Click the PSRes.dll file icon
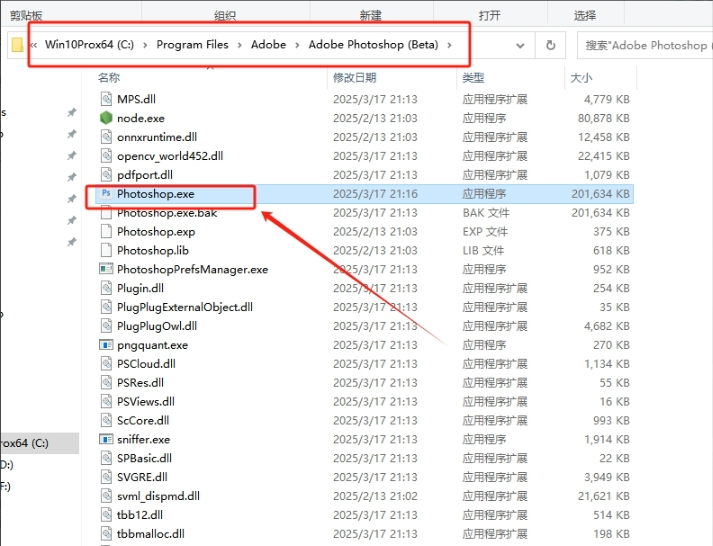713x546 pixels. point(106,383)
